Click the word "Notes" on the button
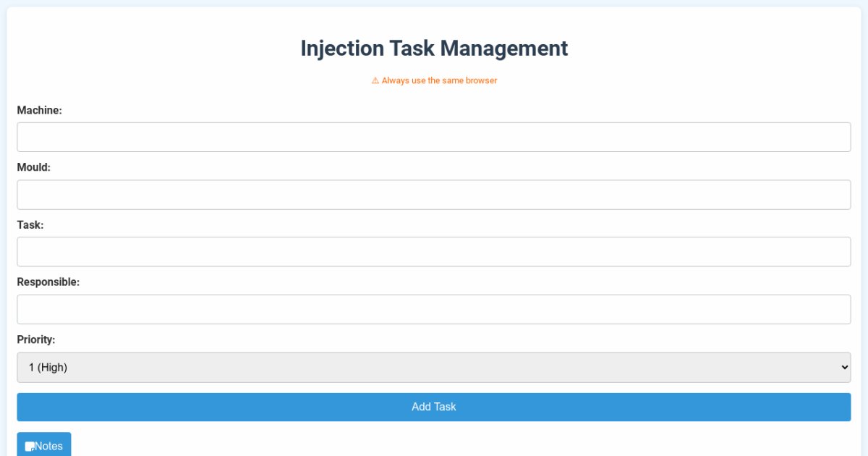Image resolution: width=868 pixels, height=456 pixels. 49,447
